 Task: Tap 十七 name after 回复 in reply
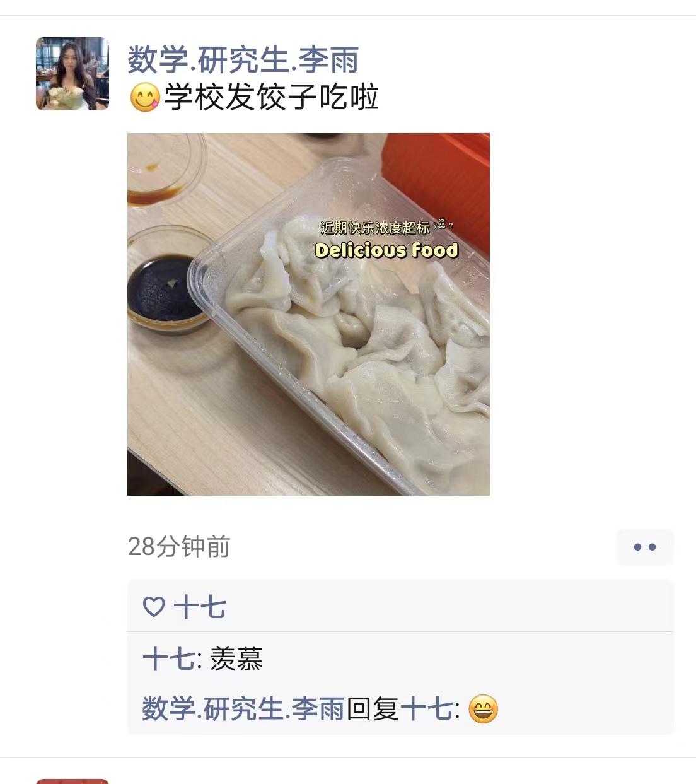point(426,708)
